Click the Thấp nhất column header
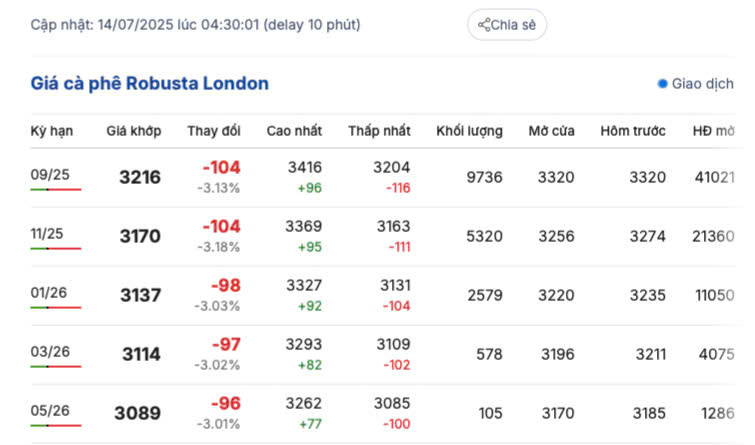 coord(379,131)
